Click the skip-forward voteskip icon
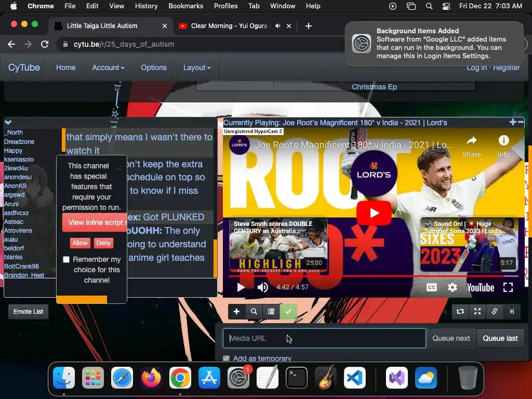Viewport: 532px width, 399px height. [512, 312]
